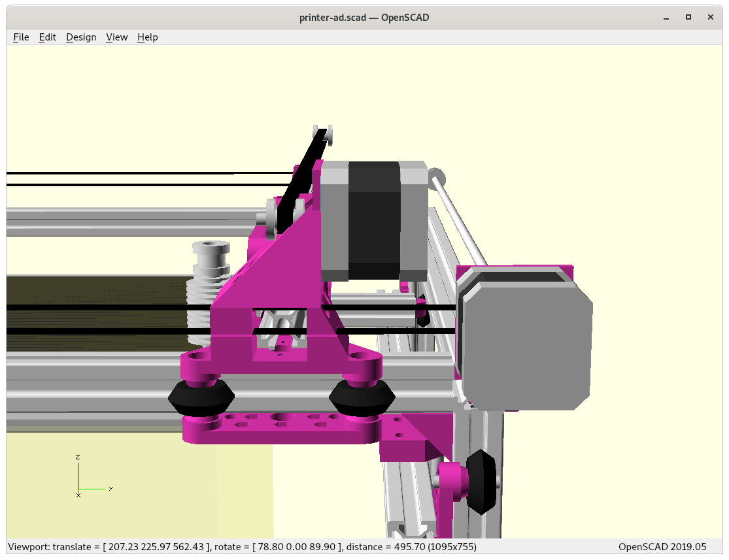
Task: Click the printer-ad.scad title bar
Action: pos(364,17)
